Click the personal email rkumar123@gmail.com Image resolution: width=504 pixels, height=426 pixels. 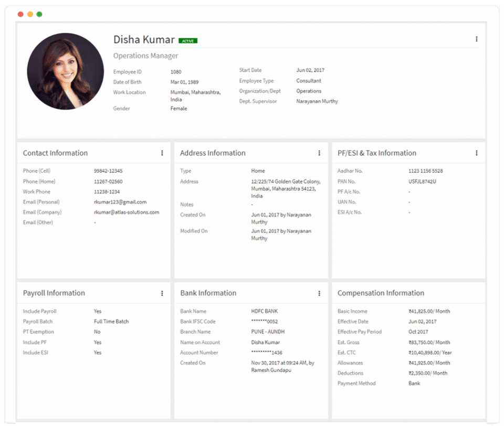(x=120, y=202)
